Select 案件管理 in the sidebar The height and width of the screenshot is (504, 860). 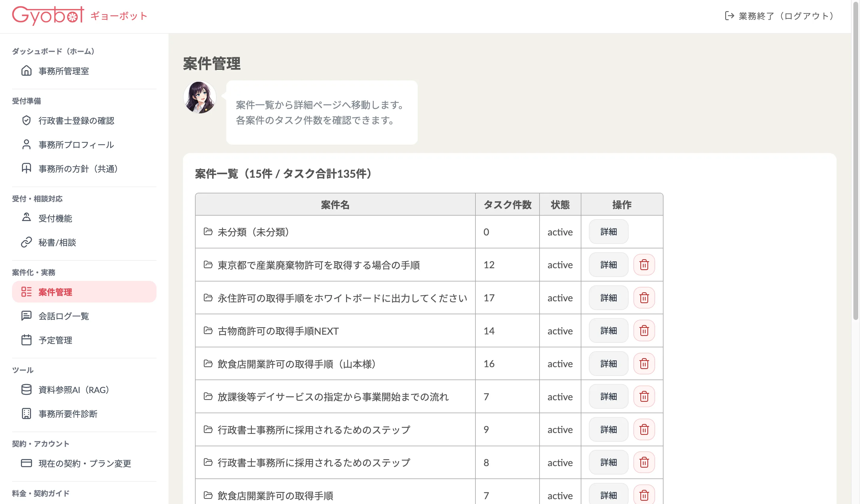[55, 292]
